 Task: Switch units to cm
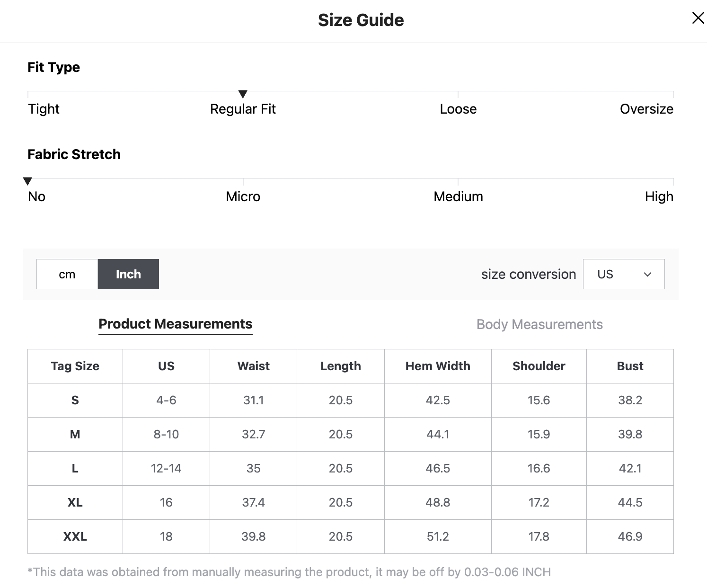(x=67, y=274)
